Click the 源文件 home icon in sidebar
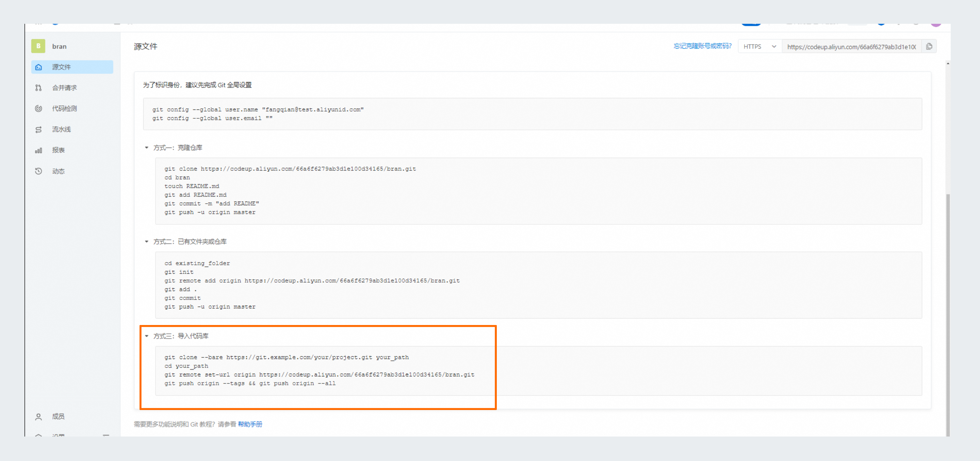980x461 pixels. click(38, 67)
